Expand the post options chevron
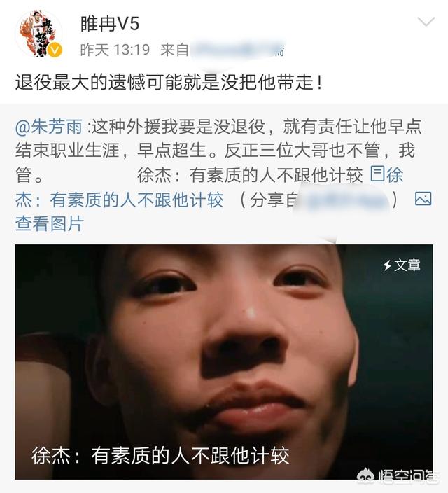 click(x=426, y=22)
